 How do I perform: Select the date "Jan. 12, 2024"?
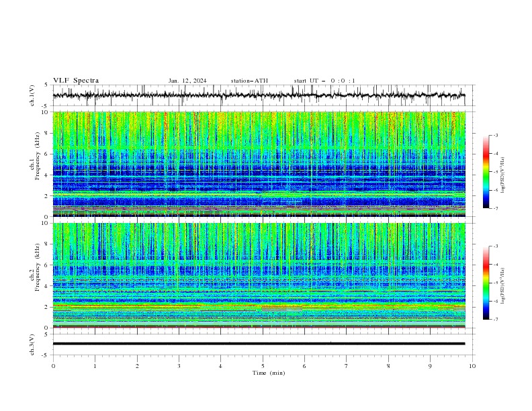point(187,81)
